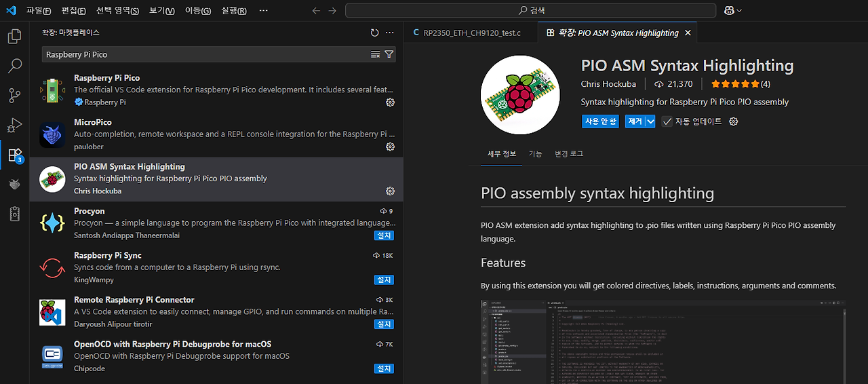Install Remote Raspberry Pi Connector extension
Screen dimensions: 868x384
[x=384, y=324]
